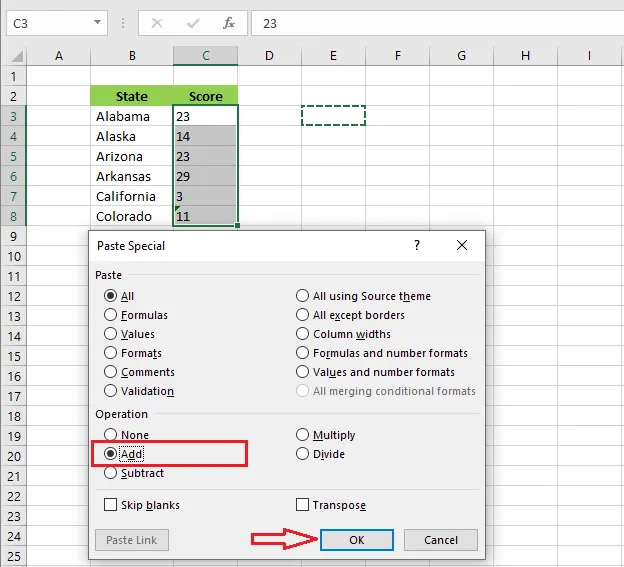
Task: Select column B header
Action: [132, 56]
